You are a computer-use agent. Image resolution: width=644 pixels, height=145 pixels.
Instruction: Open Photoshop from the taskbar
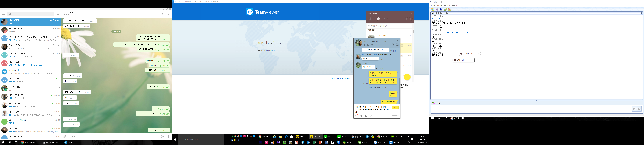(260, 142)
